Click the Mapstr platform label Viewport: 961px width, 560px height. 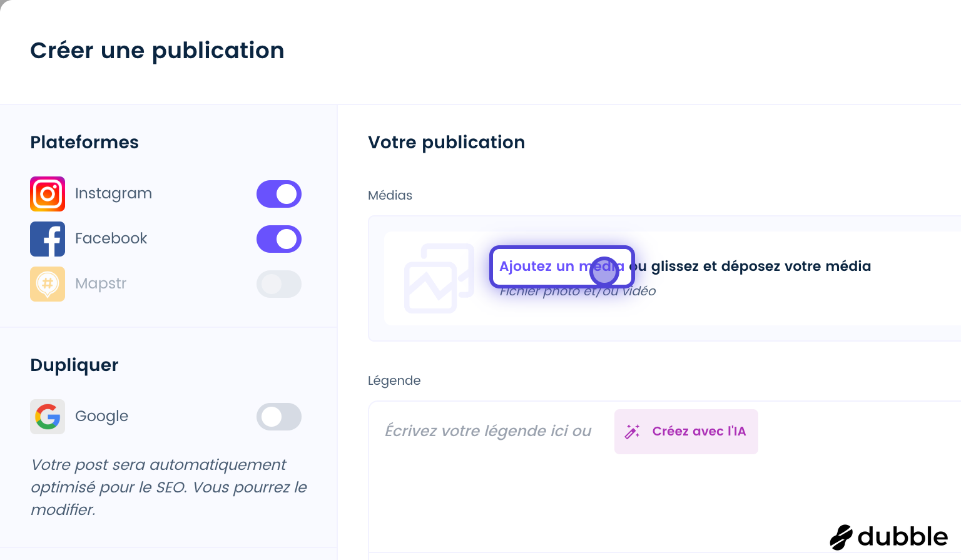101,284
